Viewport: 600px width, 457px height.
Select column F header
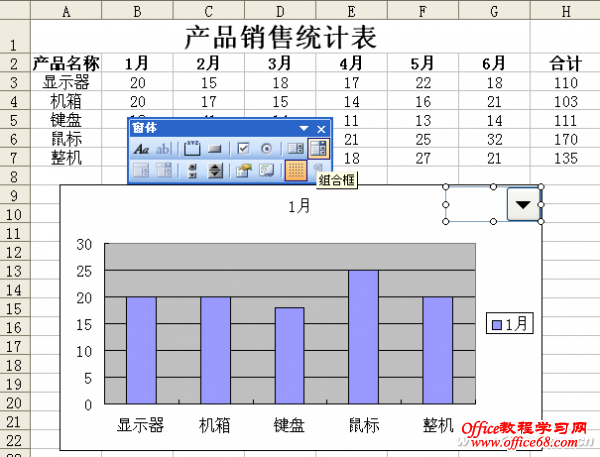point(423,11)
